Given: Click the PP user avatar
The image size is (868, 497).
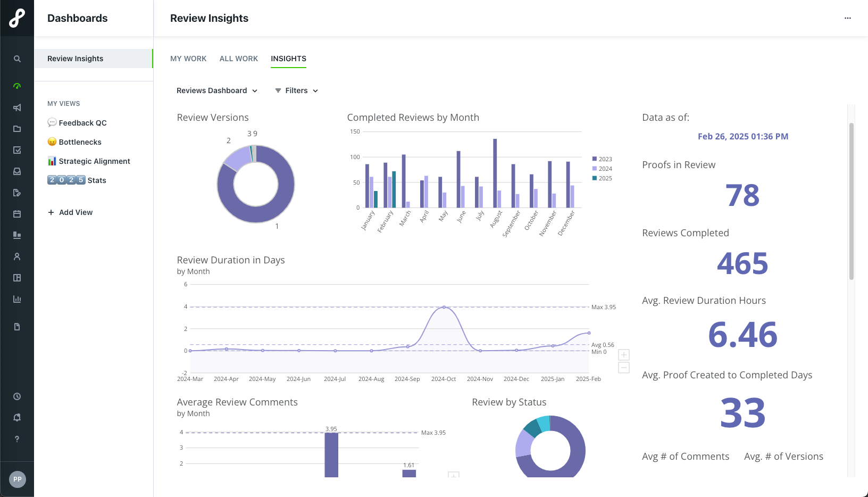Looking at the screenshot, I should tap(18, 479).
